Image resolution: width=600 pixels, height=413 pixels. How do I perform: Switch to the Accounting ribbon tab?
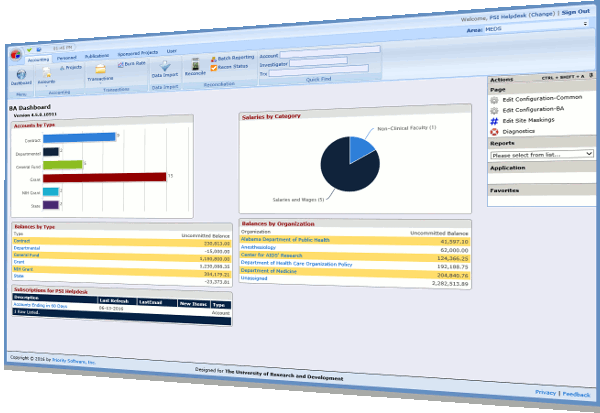click(x=38, y=60)
